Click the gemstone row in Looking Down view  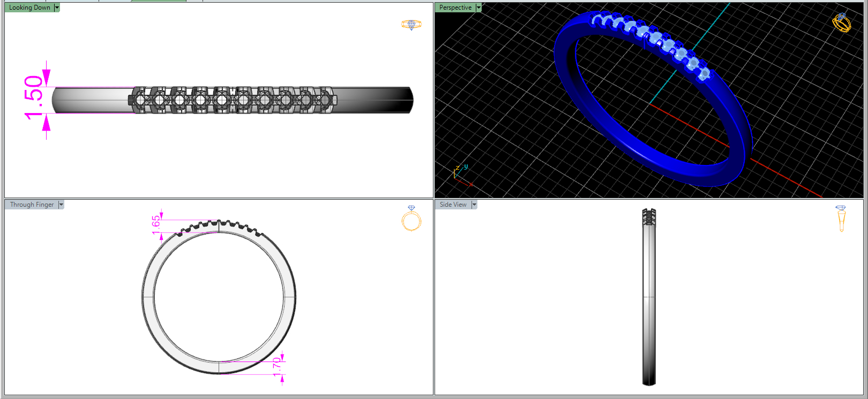233,100
